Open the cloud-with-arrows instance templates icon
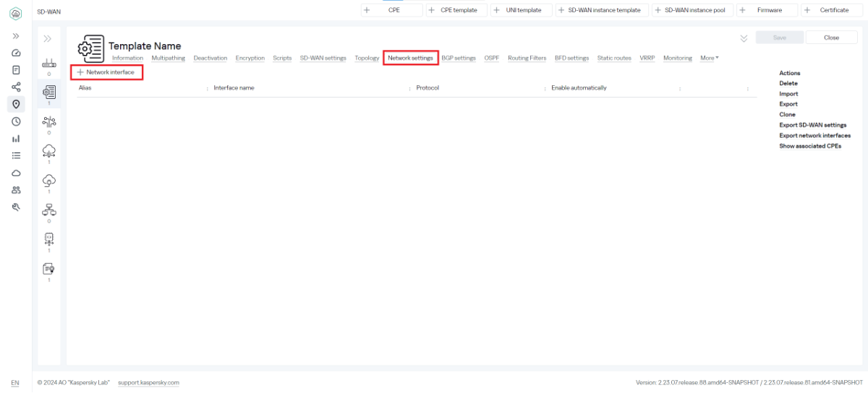 coord(48,150)
